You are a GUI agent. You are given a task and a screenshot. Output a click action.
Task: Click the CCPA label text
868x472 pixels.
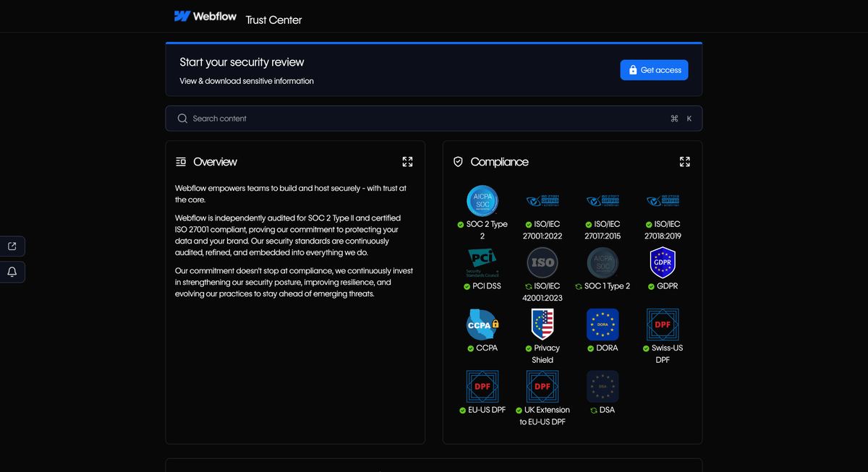[487, 348]
